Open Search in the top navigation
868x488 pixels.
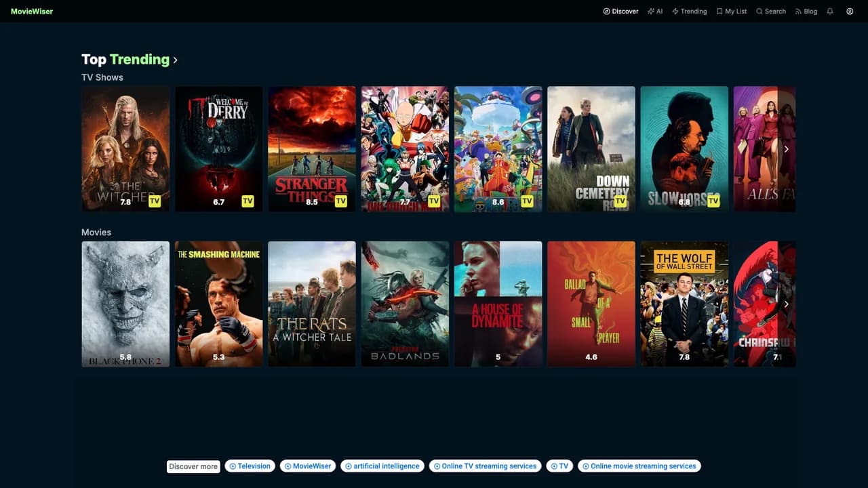[x=771, y=12]
